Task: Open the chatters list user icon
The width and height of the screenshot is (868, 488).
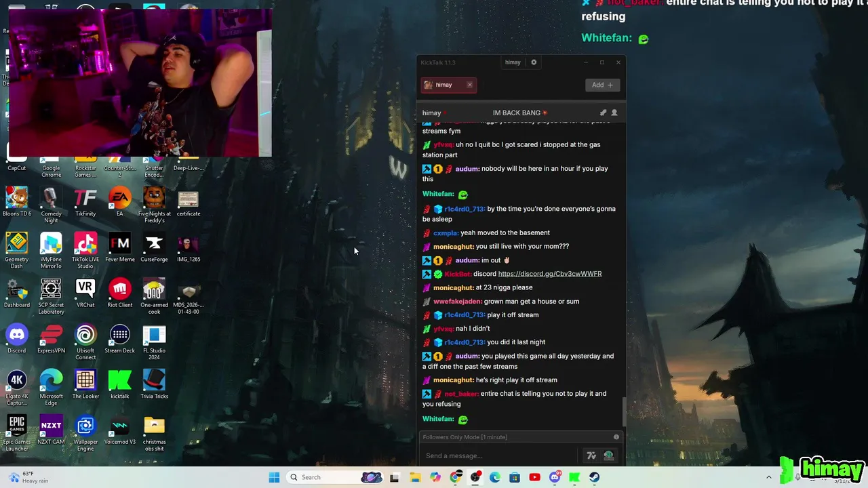Action: tap(614, 113)
